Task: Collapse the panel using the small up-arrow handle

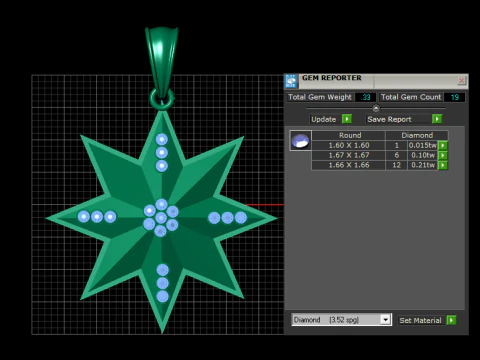Action: (376, 108)
